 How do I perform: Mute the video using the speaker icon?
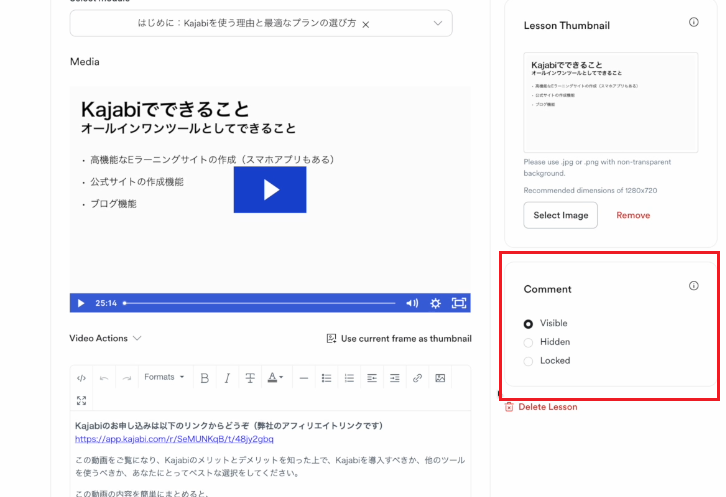pyautogui.click(x=412, y=303)
